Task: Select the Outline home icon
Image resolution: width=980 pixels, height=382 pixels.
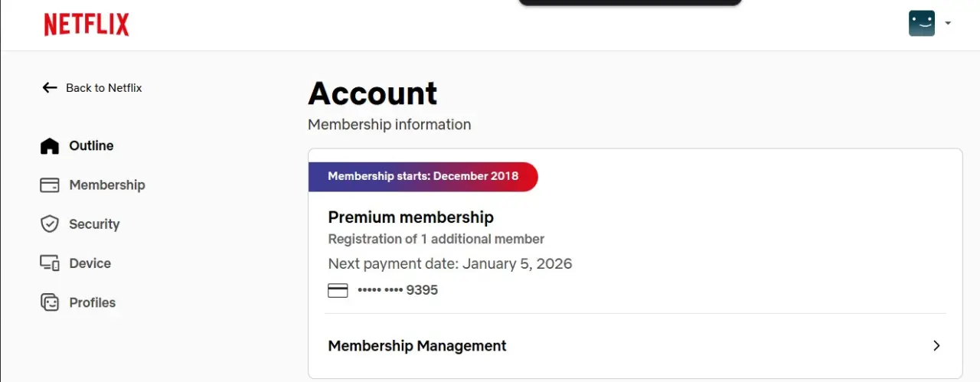Action: pyautogui.click(x=50, y=145)
